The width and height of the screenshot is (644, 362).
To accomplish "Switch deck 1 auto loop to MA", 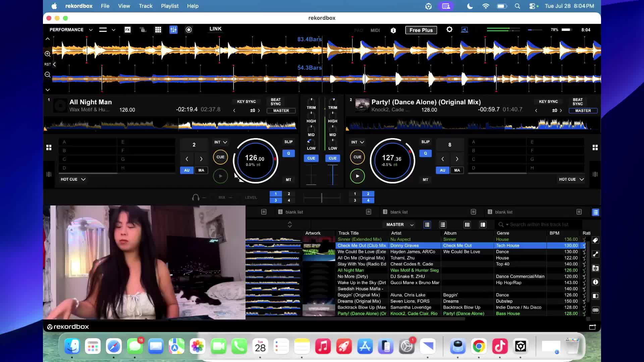I will (x=201, y=170).
